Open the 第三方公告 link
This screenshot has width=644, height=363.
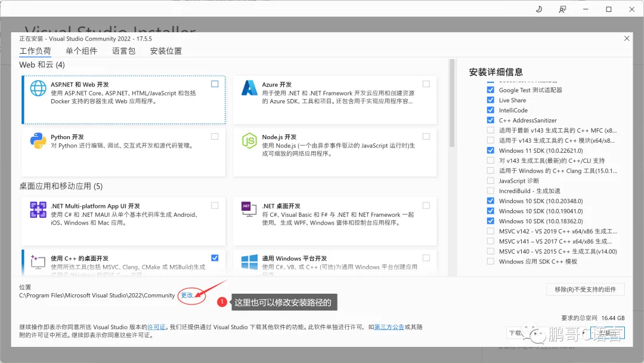389,327
